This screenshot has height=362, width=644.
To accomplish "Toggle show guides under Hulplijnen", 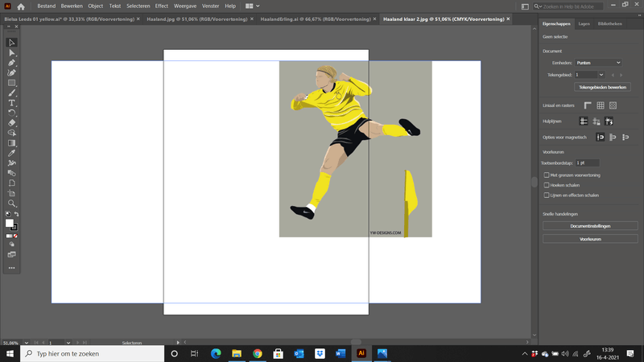I will coord(583,121).
